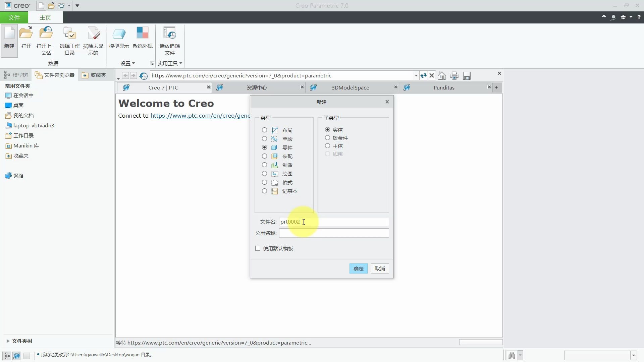644x362 pixels.
Task: Open the 文件 menu tab
Action: [14, 17]
